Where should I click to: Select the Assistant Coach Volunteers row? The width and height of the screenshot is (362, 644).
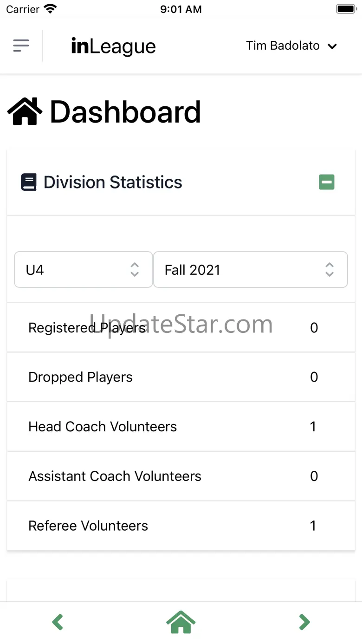[181, 476]
